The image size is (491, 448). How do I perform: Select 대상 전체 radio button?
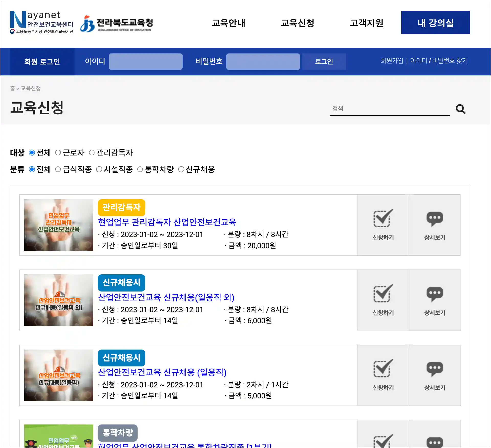pyautogui.click(x=32, y=153)
